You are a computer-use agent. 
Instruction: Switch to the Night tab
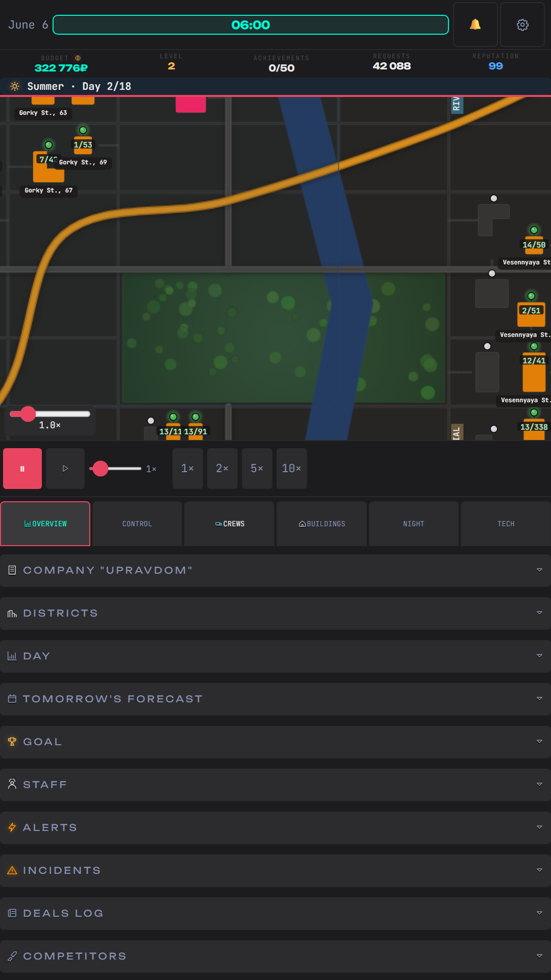[x=414, y=524]
